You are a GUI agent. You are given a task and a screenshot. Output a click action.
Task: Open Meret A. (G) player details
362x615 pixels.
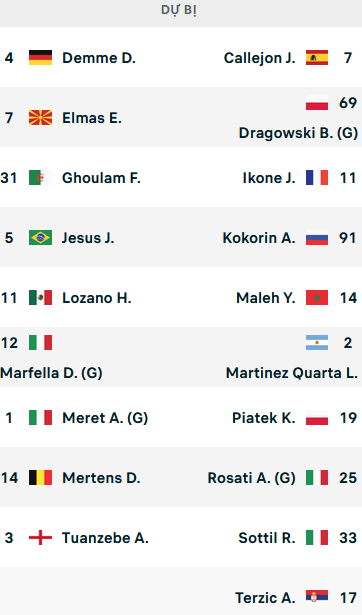105,418
